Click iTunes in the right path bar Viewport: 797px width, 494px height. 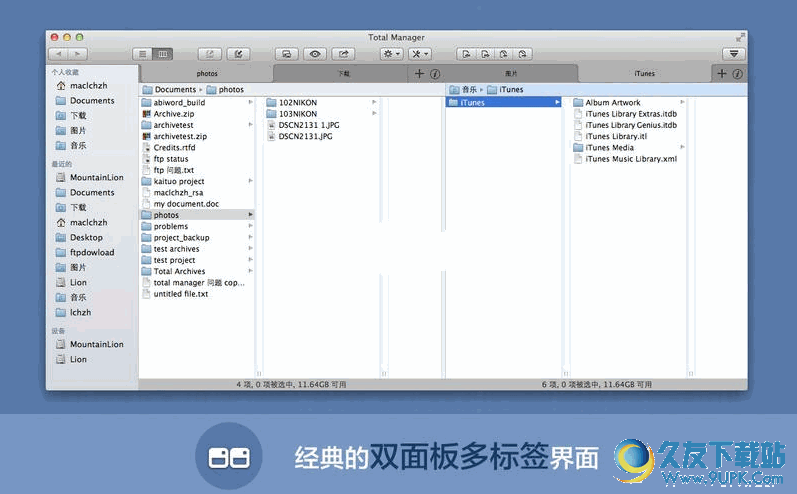tap(505, 89)
